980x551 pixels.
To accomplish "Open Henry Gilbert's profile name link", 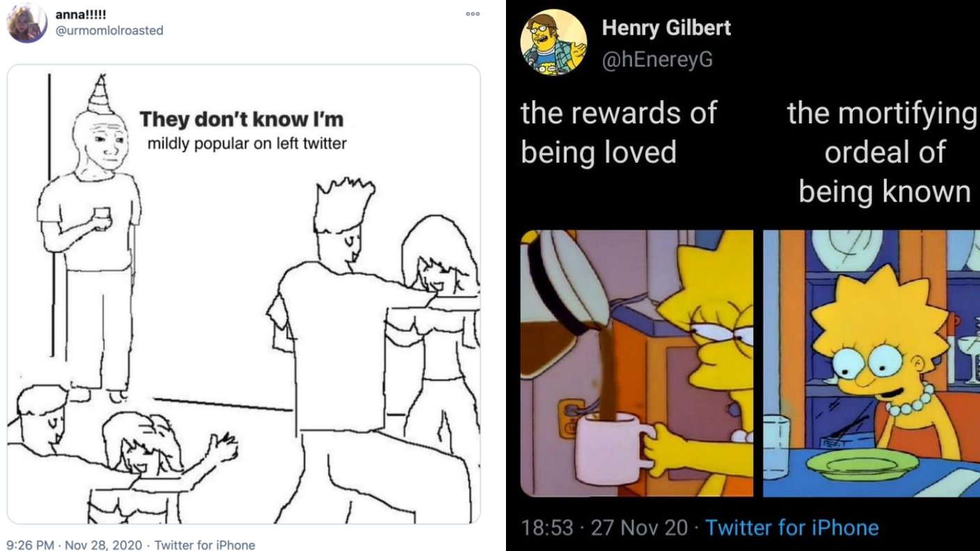I will pyautogui.click(x=666, y=28).
